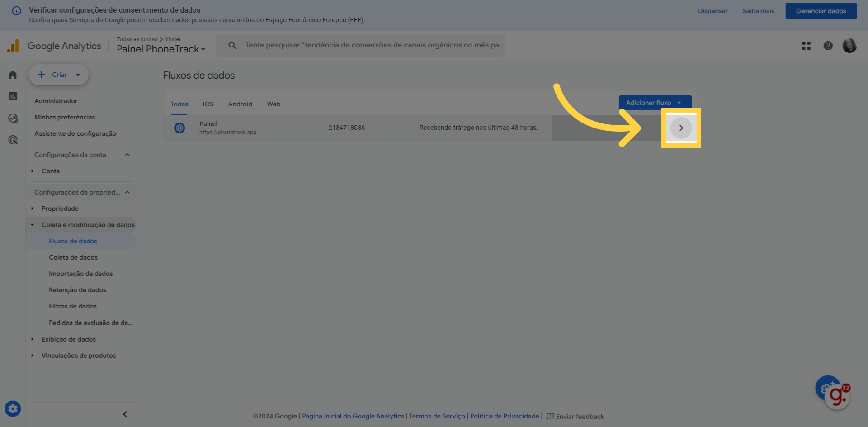The height and width of the screenshot is (427, 868).
Task: Open Assistente de configuração
Action: tap(75, 133)
